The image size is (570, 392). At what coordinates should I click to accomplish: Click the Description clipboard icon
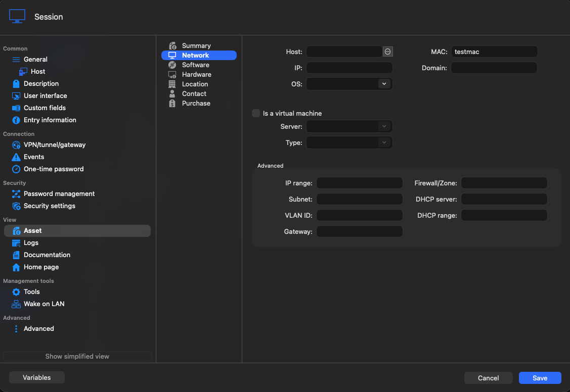click(x=16, y=84)
